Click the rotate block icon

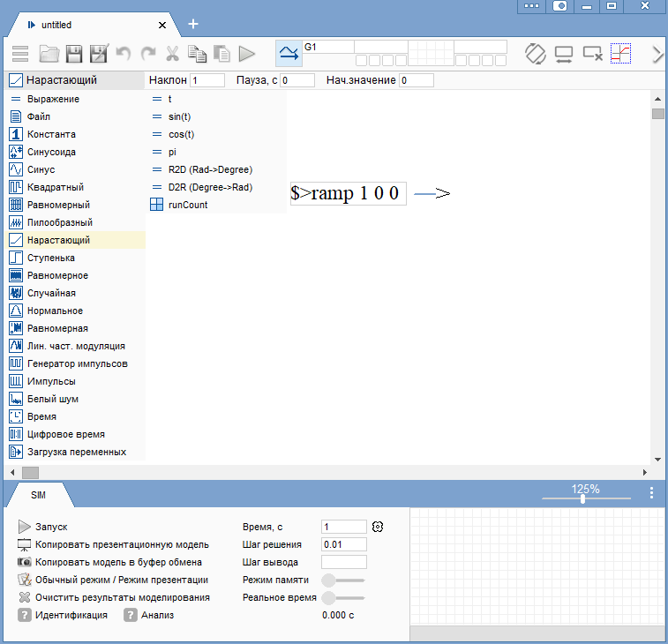(x=535, y=54)
